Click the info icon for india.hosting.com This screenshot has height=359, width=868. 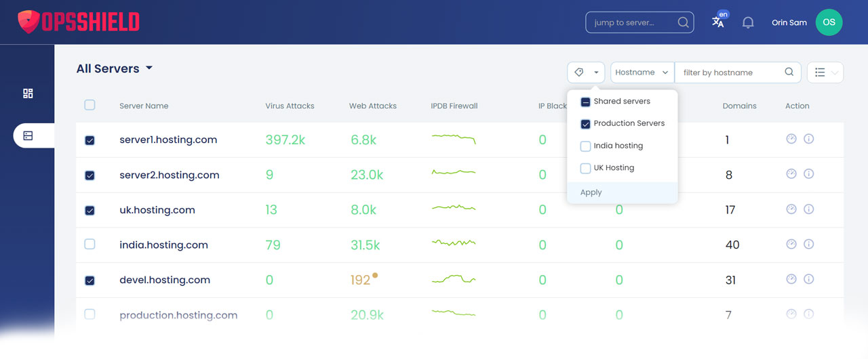point(808,244)
